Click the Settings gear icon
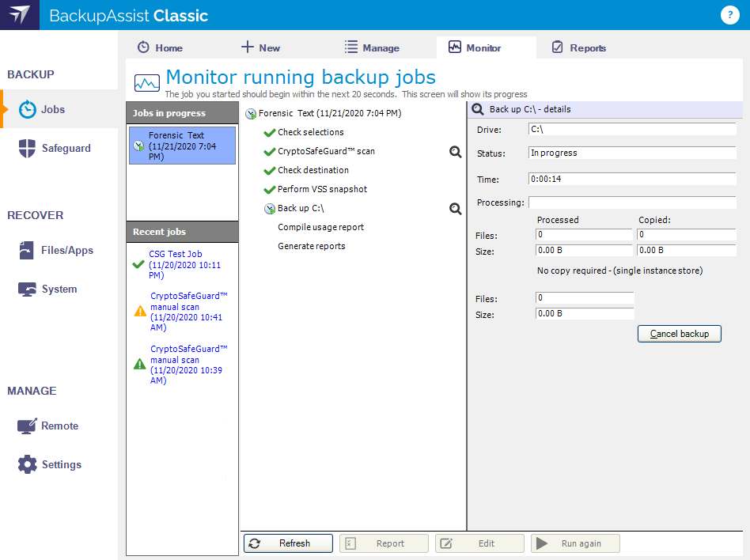Screen dimensions: 750x560 (x=27, y=464)
